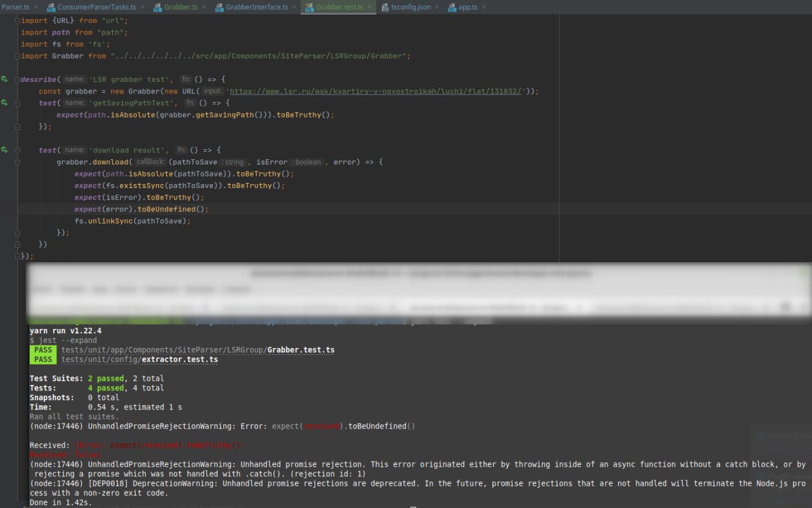Click the 'import {URL} from "url"' line
The image size is (812, 508).
(x=75, y=20)
